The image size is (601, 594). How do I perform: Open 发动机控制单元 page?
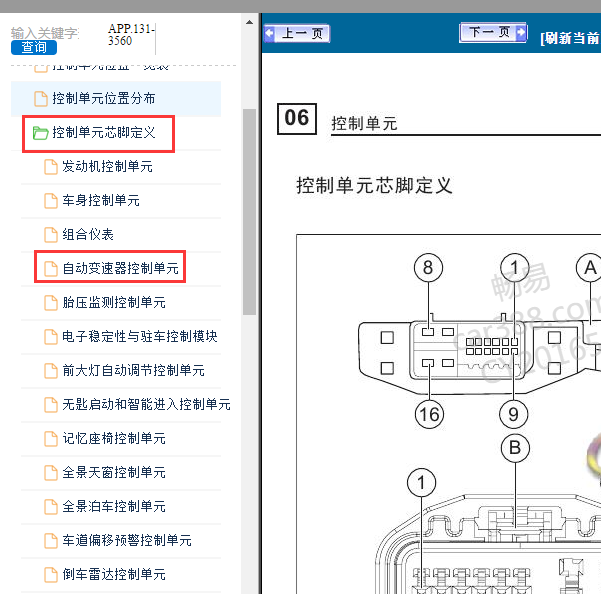pyautogui.click(x=107, y=166)
